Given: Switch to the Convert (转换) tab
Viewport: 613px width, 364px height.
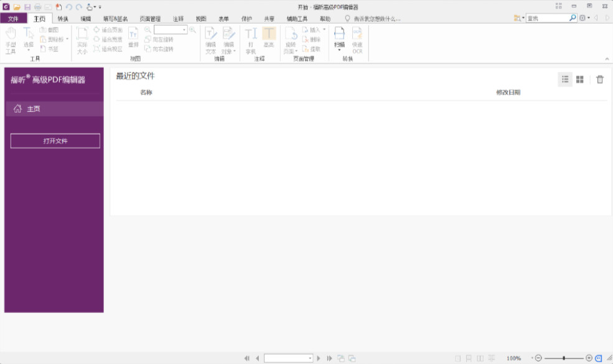Looking at the screenshot, I should pos(63,19).
